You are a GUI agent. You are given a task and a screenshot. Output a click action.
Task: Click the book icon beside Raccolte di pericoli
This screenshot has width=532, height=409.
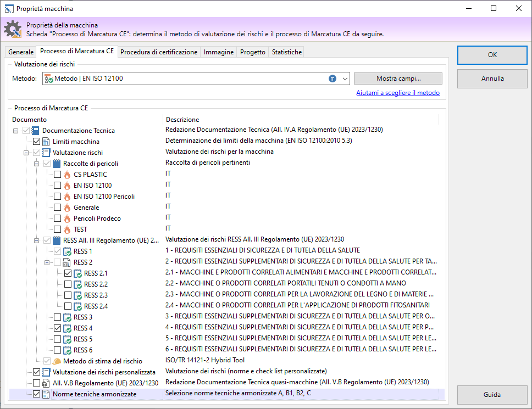(57, 164)
